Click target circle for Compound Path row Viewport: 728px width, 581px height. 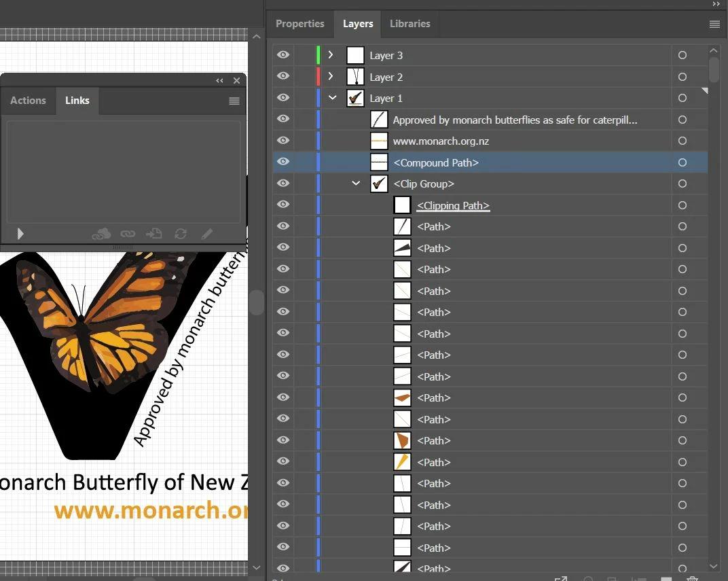pyautogui.click(x=682, y=162)
